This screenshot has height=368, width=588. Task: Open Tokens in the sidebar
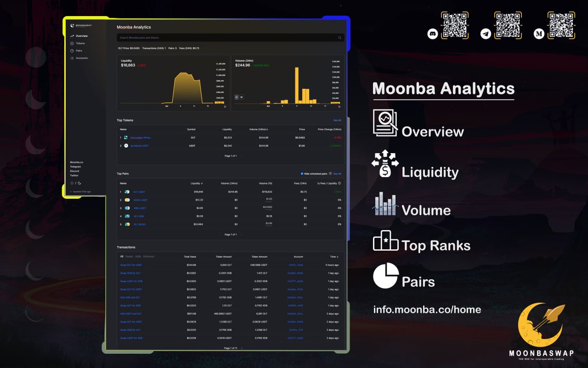coord(80,43)
